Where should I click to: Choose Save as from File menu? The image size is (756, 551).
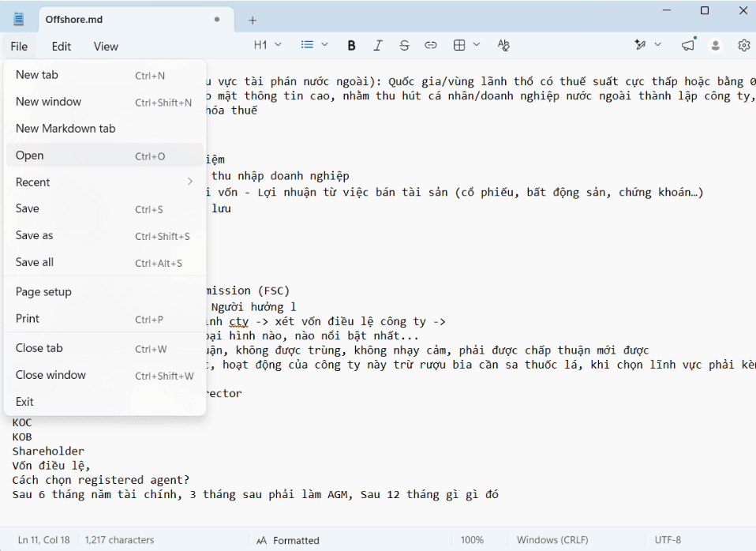click(103, 235)
